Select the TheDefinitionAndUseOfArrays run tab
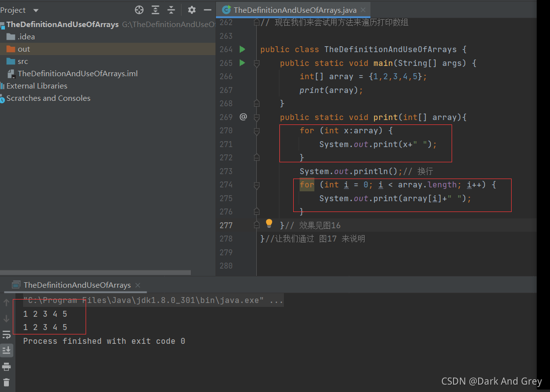The height and width of the screenshot is (392, 550). click(76, 285)
